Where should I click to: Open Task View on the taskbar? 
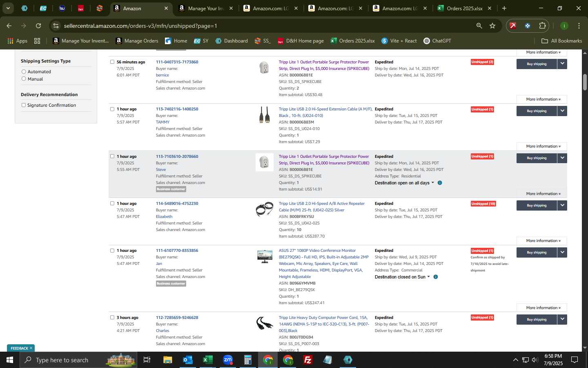point(147,360)
